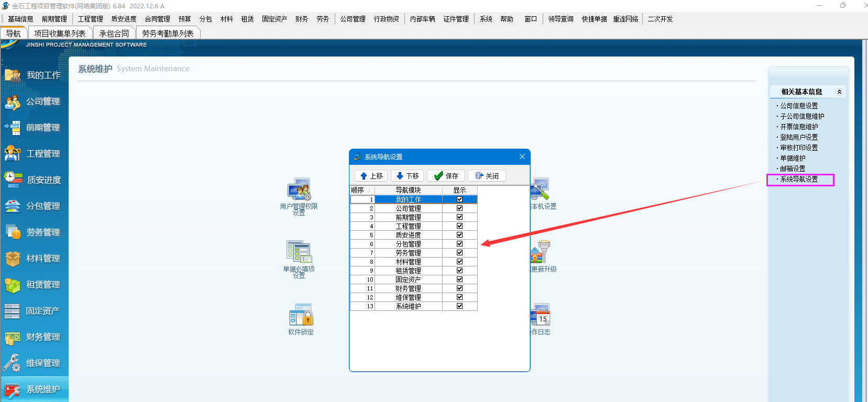Open 财务管理 in the sidebar

(35, 337)
